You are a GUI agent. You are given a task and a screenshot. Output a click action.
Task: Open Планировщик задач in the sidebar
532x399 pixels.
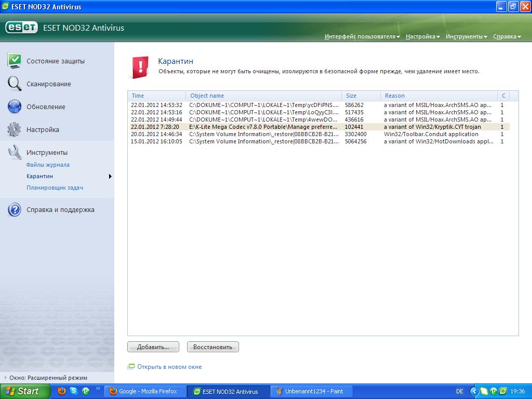click(55, 188)
